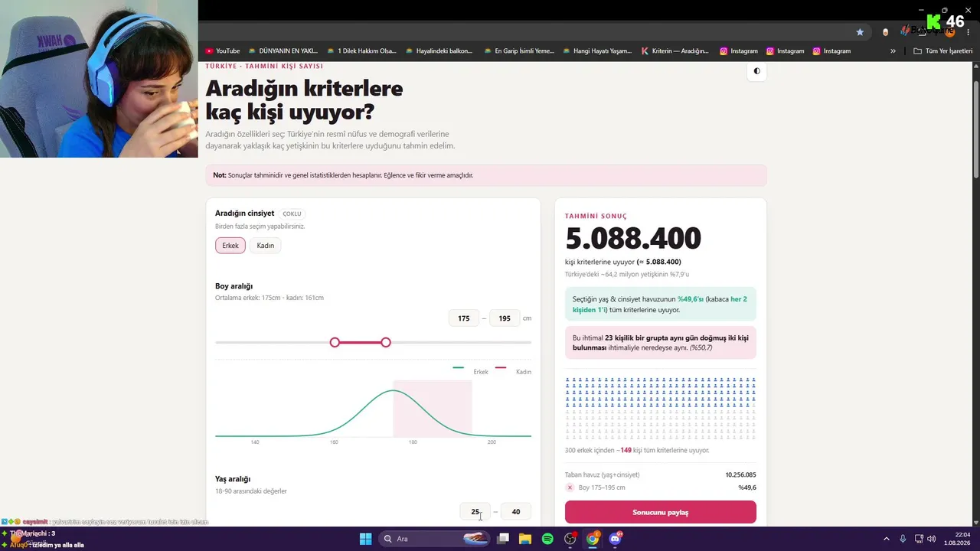The image size is (980, 551).
Task: Click the minimum height field showing 175
Action: click(464, 318)
